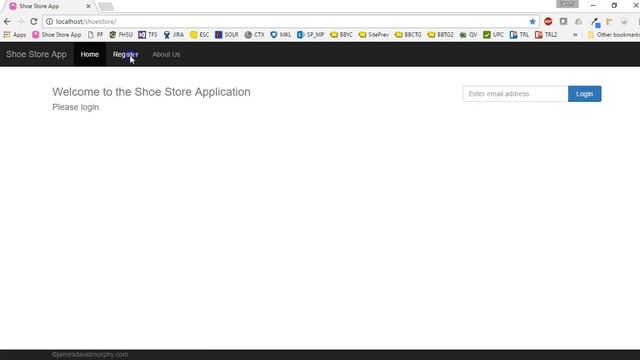
Task: Open the SitePrev bookmark folder
Action: click(373, 35)
